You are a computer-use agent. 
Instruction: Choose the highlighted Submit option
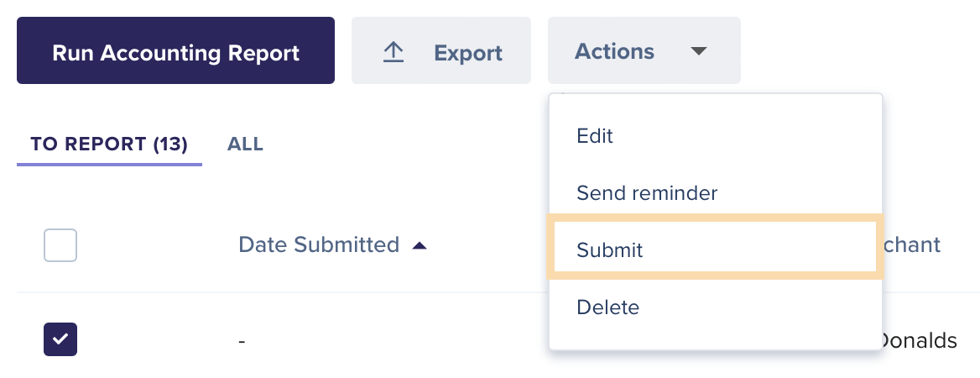coord(610,249)
